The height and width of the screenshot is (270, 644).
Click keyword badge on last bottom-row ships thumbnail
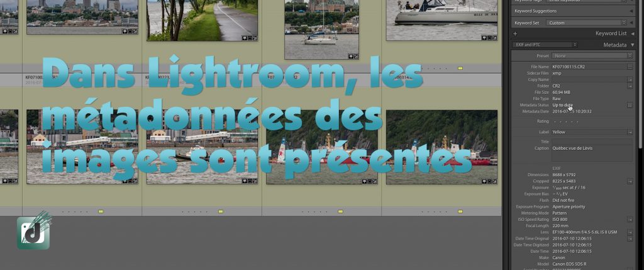tap(484, 181)
